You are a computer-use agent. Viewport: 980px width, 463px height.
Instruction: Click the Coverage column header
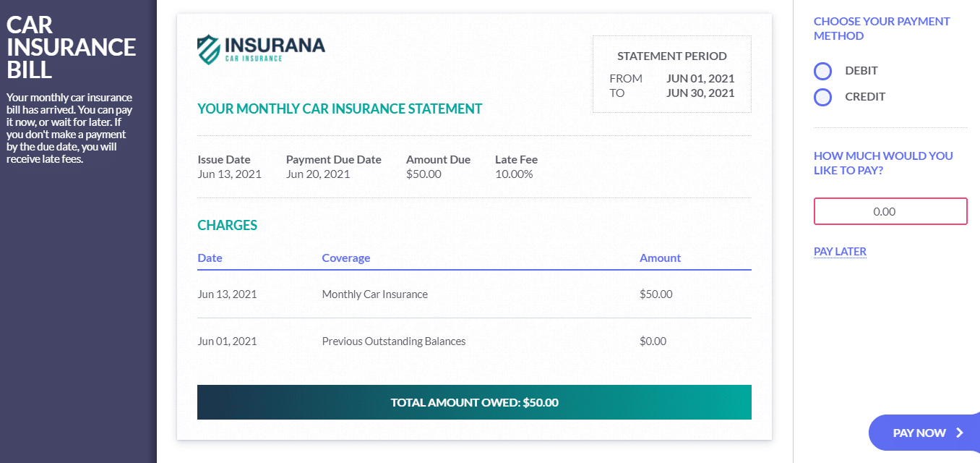346,258
